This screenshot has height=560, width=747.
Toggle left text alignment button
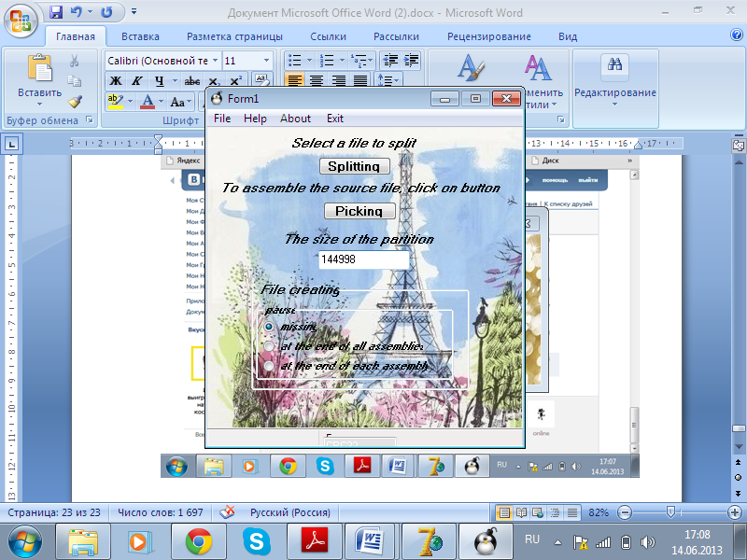point(295,80)
